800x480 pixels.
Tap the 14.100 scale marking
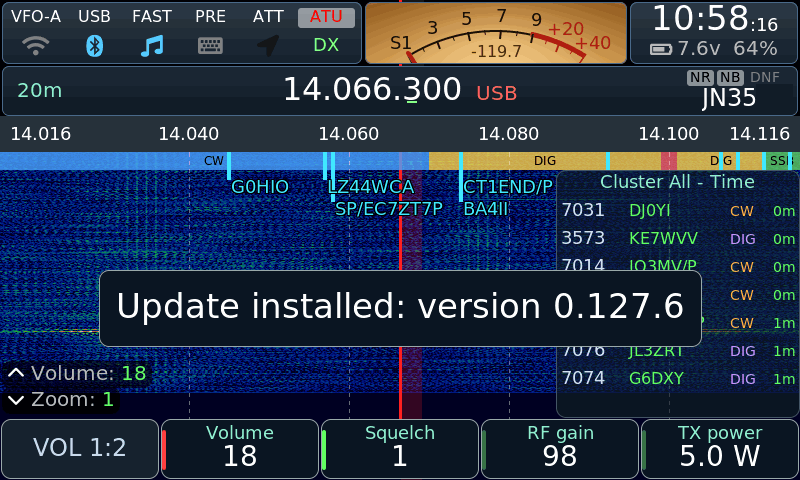[x=668, y=134]
